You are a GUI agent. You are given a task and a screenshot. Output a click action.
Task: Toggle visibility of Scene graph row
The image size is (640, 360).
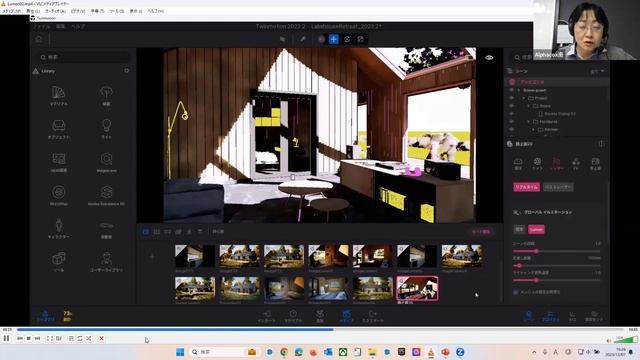pyautogui.click(x=511, y=90)
